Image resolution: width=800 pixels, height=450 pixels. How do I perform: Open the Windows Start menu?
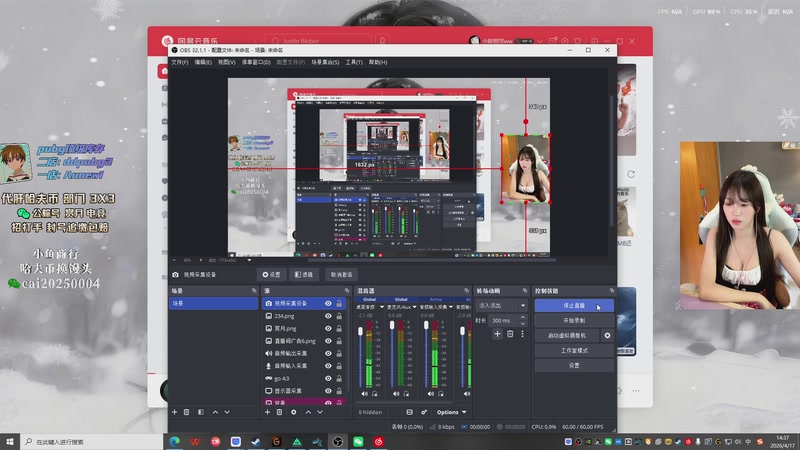[10, 442]
